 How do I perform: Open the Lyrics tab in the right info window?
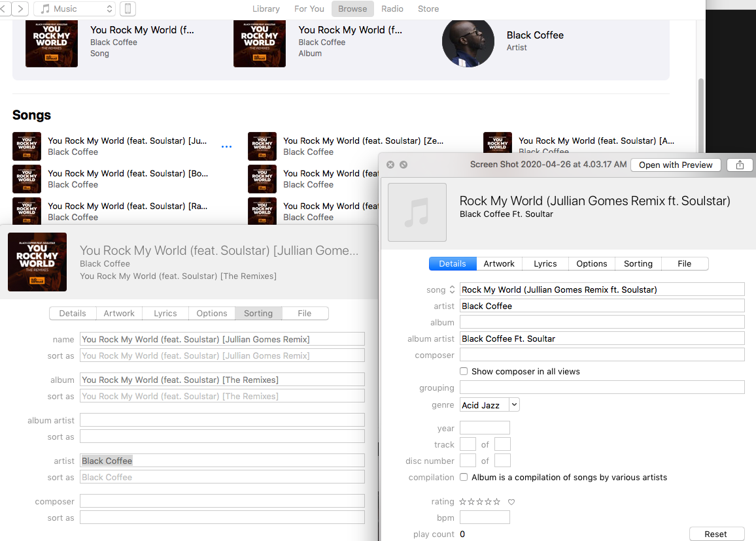(545, 263)
